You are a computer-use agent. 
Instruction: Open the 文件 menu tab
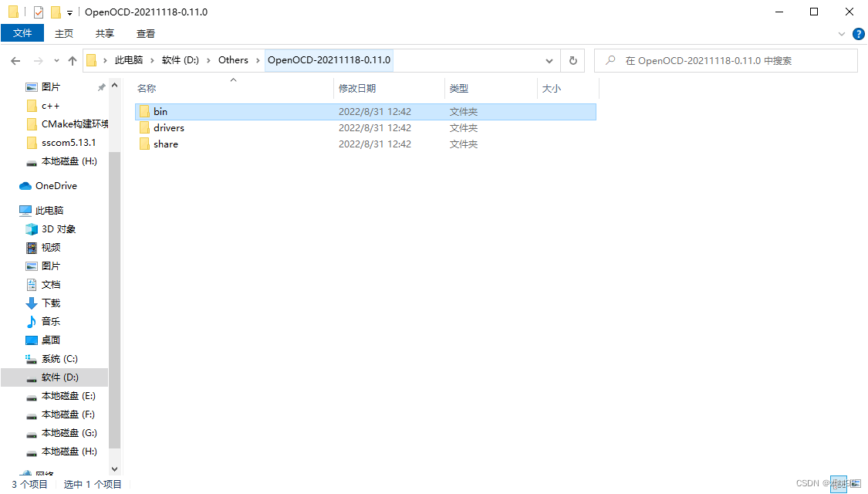click(22, 33)
